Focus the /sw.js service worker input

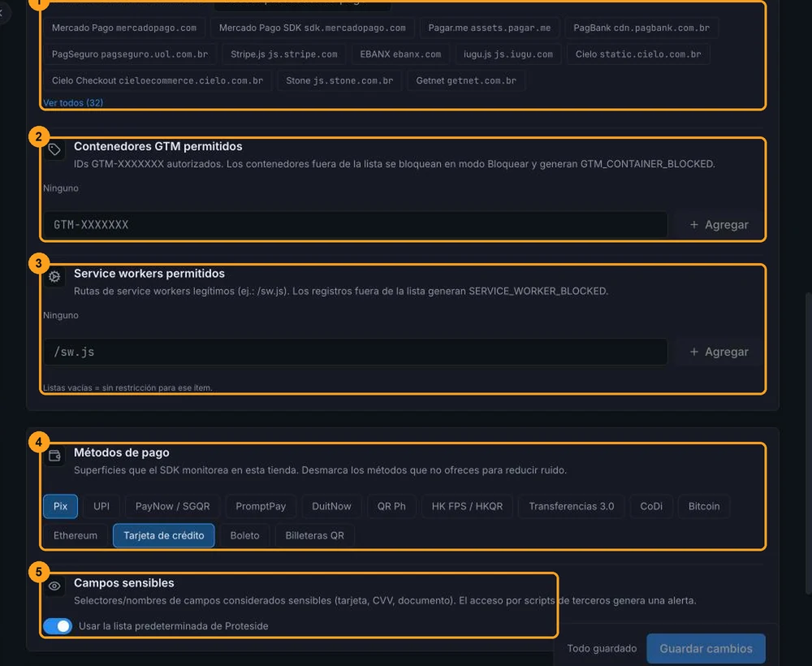pos(356,352)
